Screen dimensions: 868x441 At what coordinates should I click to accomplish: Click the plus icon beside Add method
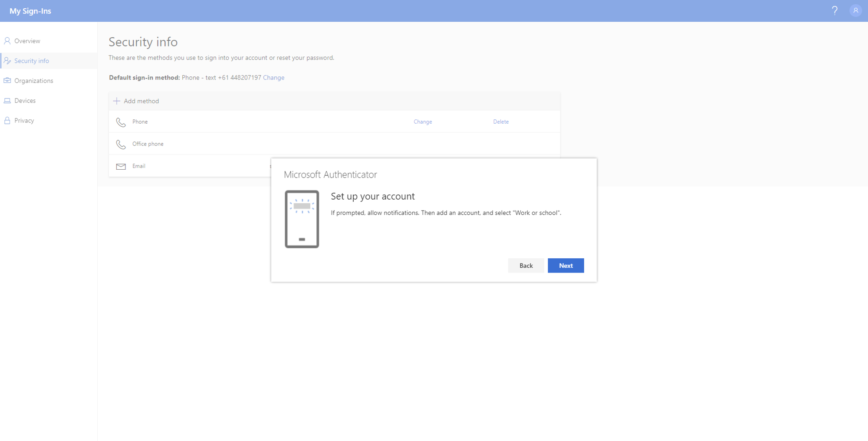pos(116,101)
